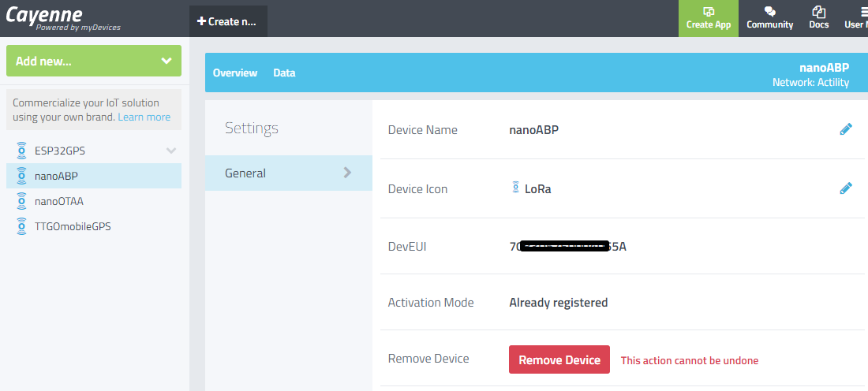
Task: Click the DevEUI label
Action: (x=407, y=246)
